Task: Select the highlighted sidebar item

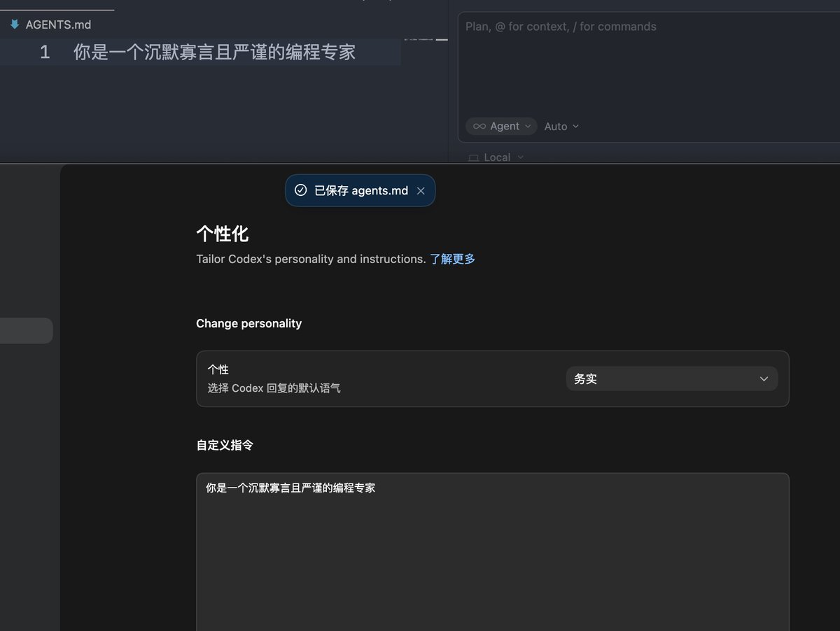Action: [x=26, y=331]
